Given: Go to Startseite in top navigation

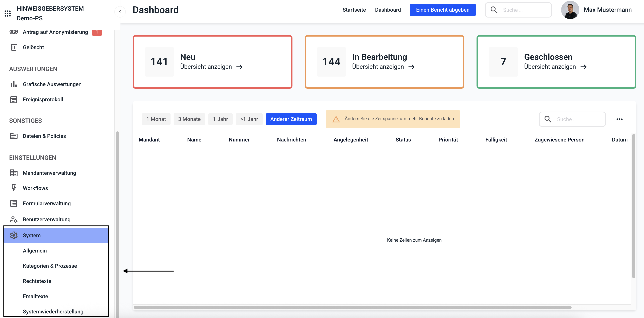Looking at the screenshot, I should pos(354,10).
